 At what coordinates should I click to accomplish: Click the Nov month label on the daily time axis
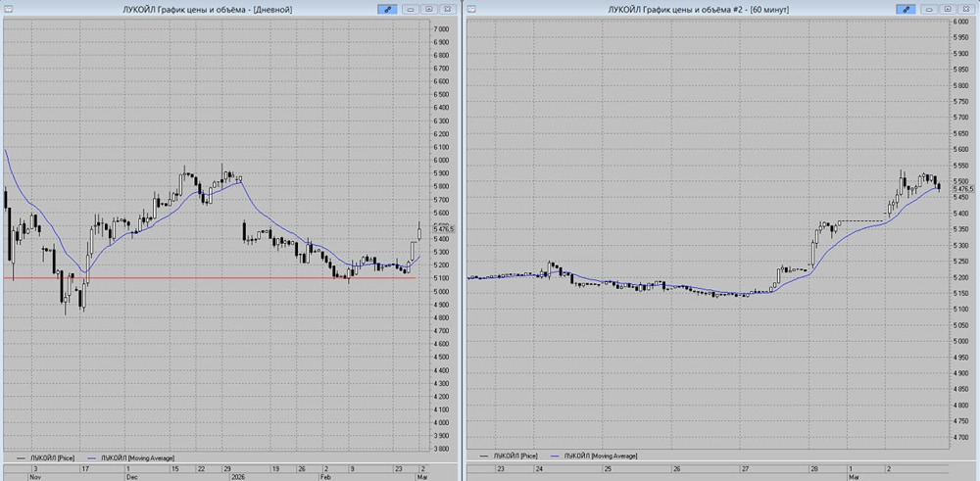[x=34, y=476]
